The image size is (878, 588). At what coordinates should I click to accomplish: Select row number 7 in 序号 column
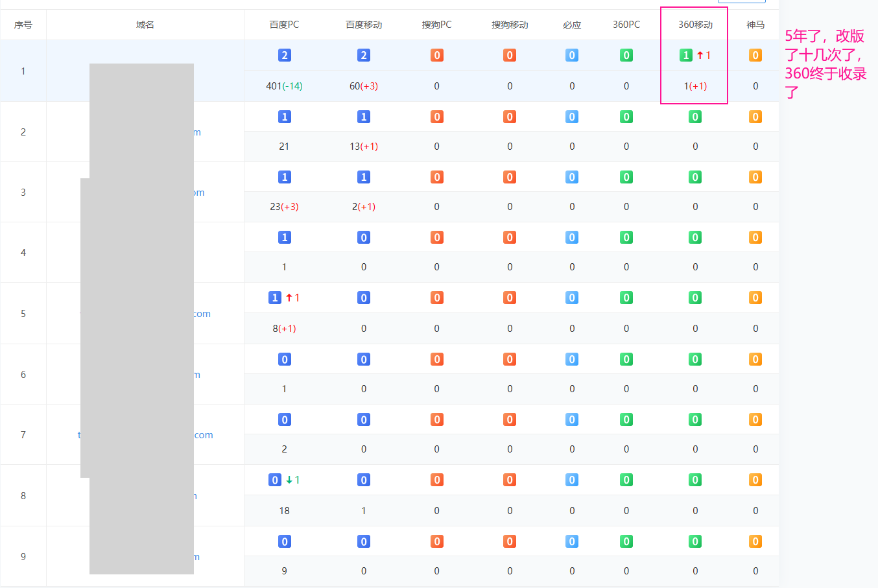tap(23, 435)
